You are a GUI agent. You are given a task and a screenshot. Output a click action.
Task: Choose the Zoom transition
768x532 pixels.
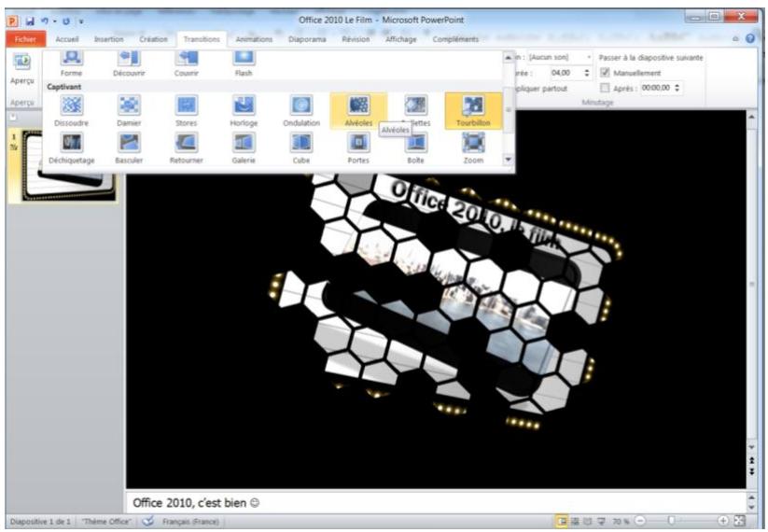(x=473, y=148)
